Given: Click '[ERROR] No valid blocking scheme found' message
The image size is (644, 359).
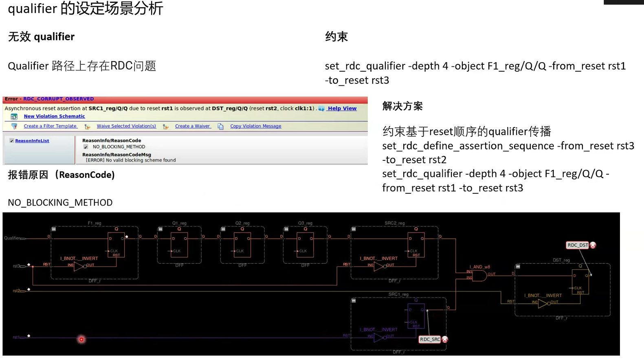Looking at the screenshot, I should coord(131,160).
